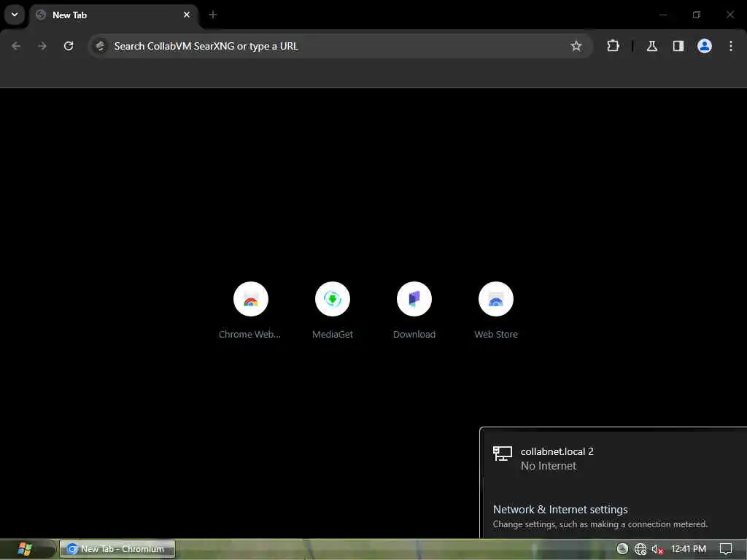
Task: Minimize the Chromium window
Action: pyautogui.click(x=662, y=15)
